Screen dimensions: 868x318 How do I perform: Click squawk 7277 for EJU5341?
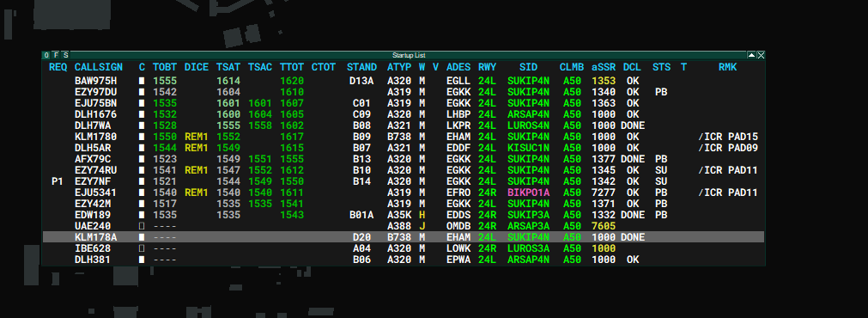coord(604,193)
